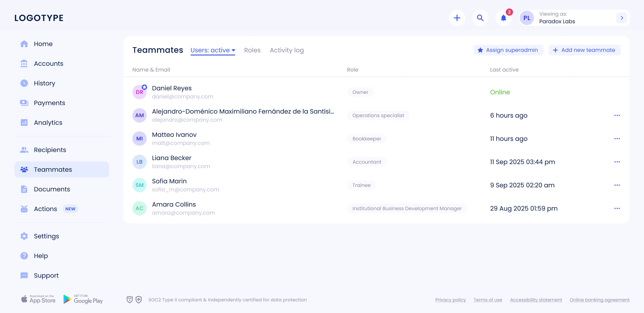Screen dimensions: 644x313
Task: Click the AM avatar for Alejandro-Doménico
Action: tap(139, 115)
